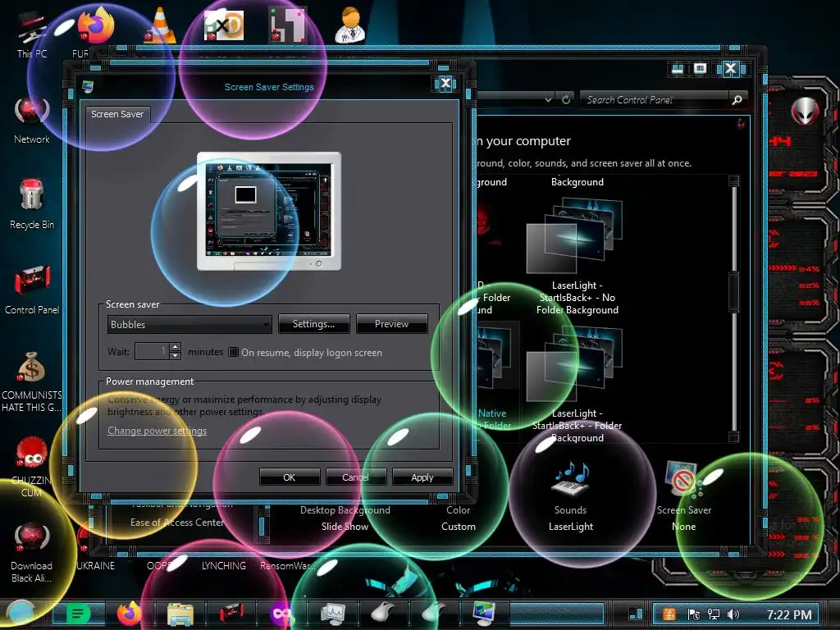Open the LYNCHING desktop item

coord(224,565)
